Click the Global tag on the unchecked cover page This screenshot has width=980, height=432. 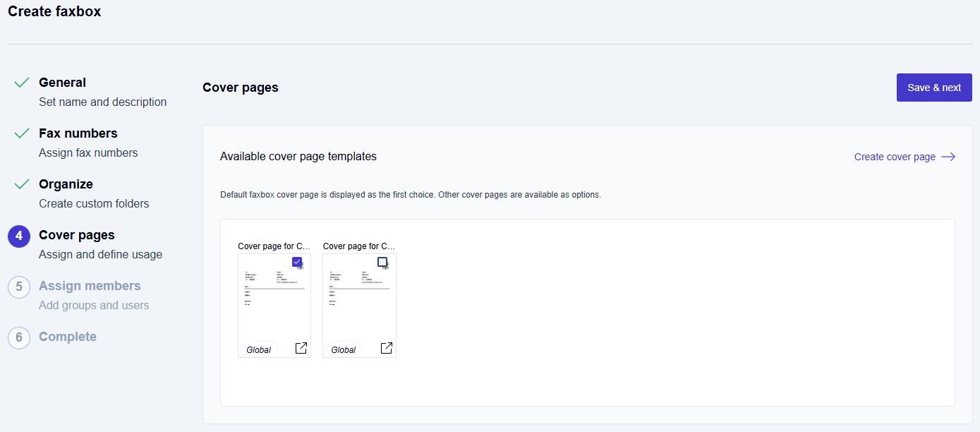[x=344, y=349]
